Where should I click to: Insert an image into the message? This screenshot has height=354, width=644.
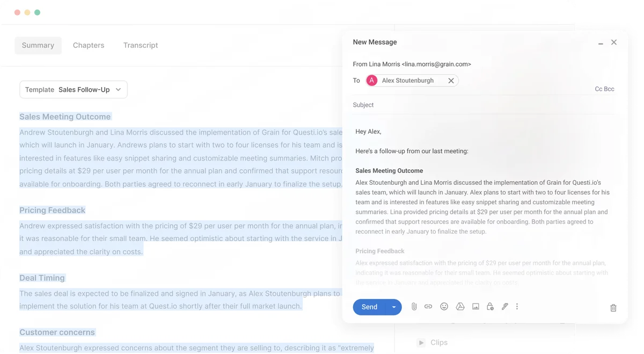pos(475,306)
